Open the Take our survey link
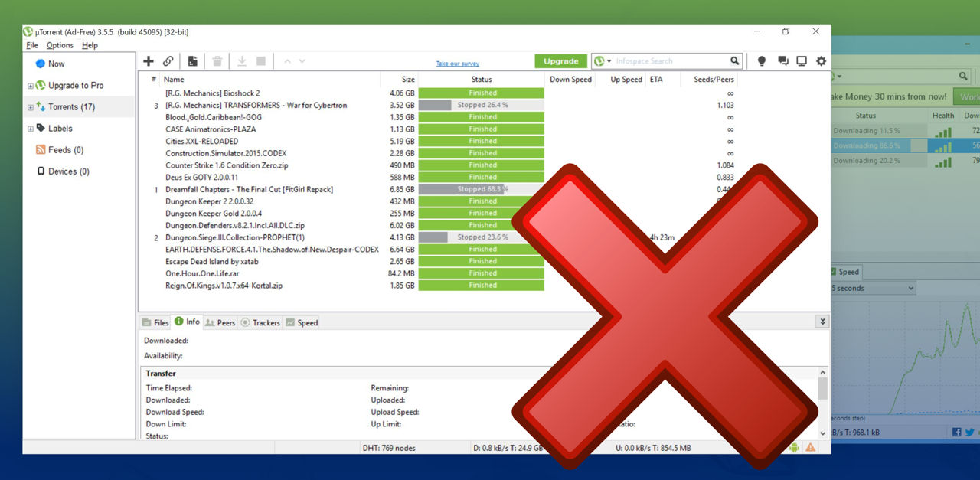980x480 pixels. click(458, 64)
